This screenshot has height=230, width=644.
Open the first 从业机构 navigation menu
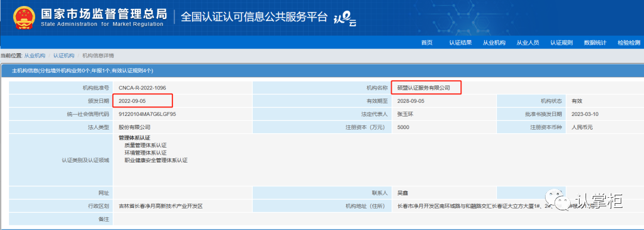tap(494, 43)
